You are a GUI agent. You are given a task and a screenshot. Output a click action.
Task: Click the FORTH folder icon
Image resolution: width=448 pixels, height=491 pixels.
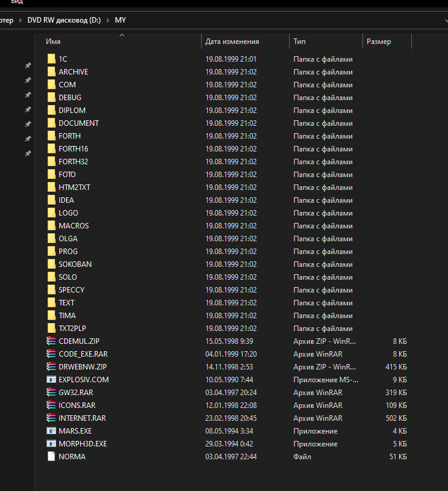[51, 136]
